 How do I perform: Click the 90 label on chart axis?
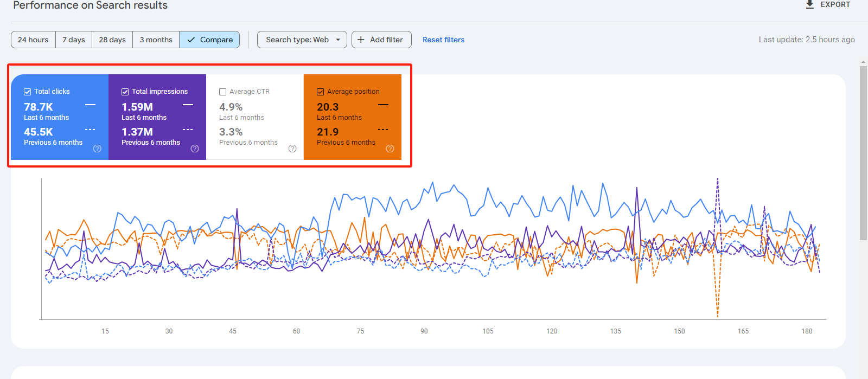coord(424,331)
